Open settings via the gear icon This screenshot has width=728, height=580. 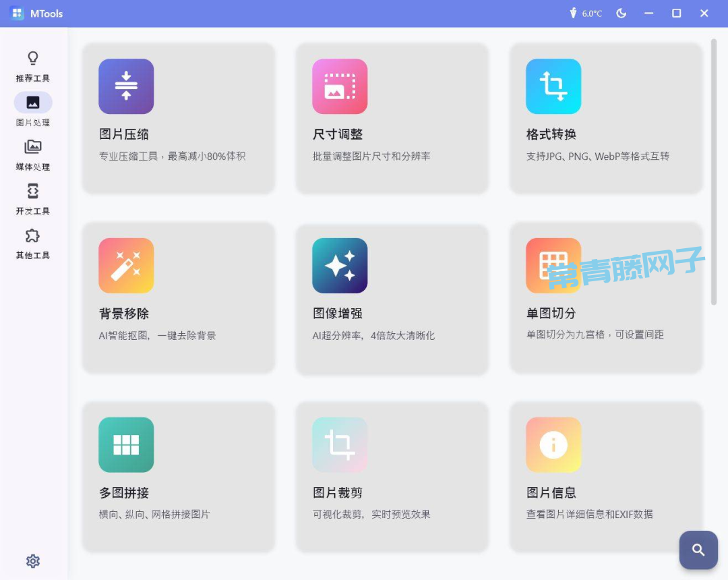[33, 561]
